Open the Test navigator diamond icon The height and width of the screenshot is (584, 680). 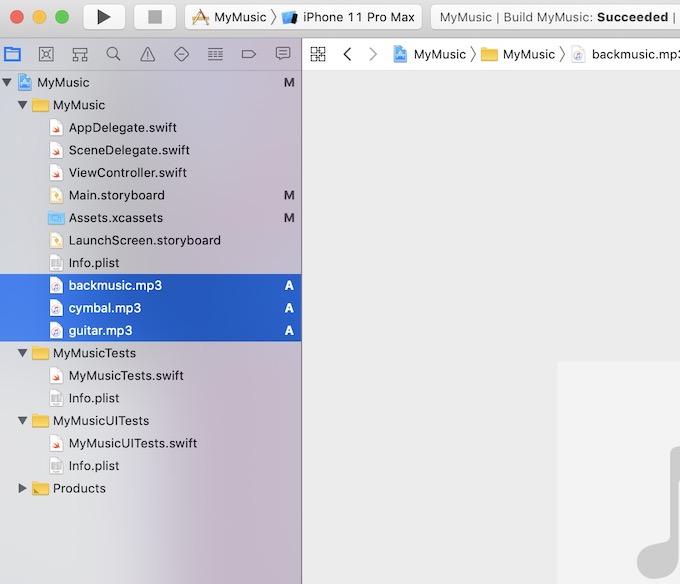181,54
